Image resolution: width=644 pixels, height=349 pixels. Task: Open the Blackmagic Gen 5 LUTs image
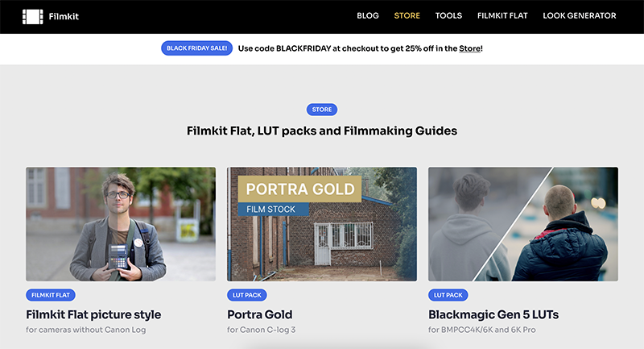pos(522,223)
